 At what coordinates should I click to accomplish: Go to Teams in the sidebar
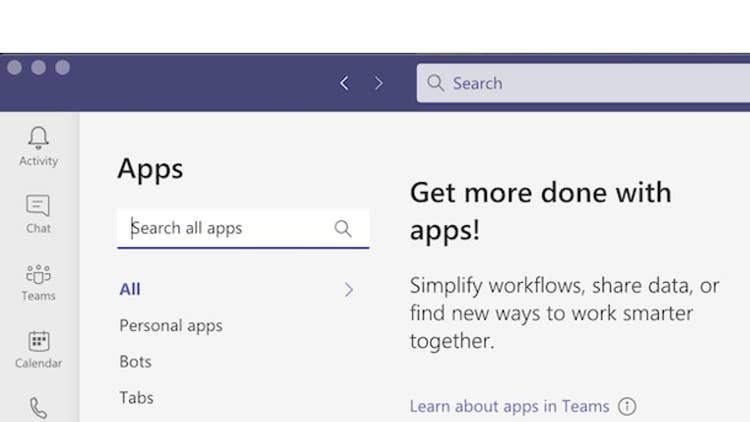click(38, 275)
